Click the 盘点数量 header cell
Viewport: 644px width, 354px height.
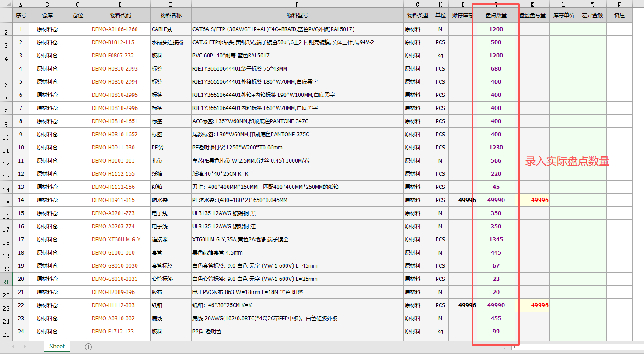click(496, 15)
